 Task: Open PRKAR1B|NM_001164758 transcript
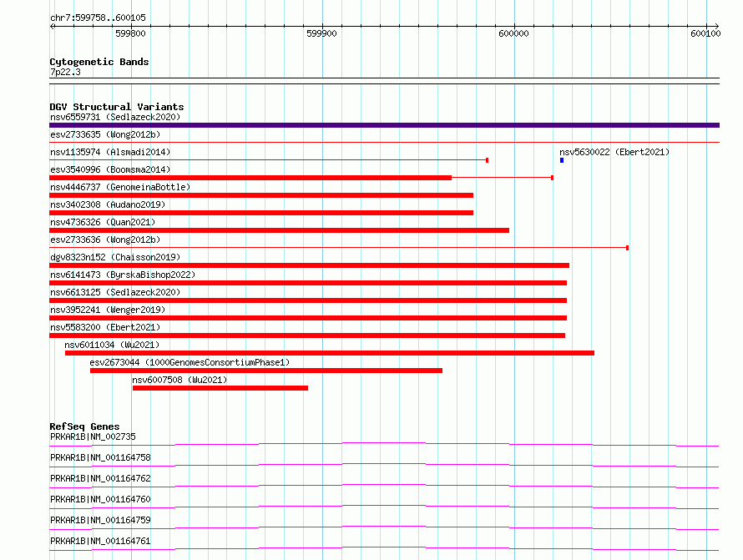(x=100, y=457)
